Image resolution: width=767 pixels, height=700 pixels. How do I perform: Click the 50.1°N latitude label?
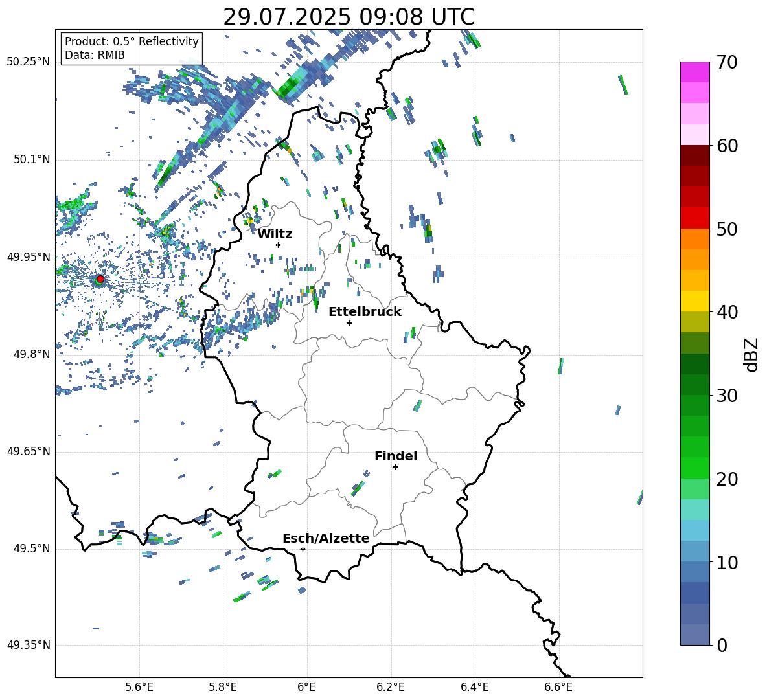[x=31, y=160]
